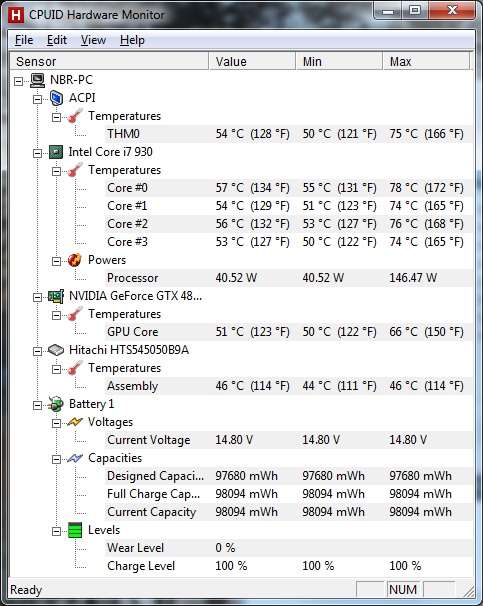Collapse the Capacities group

56,460
